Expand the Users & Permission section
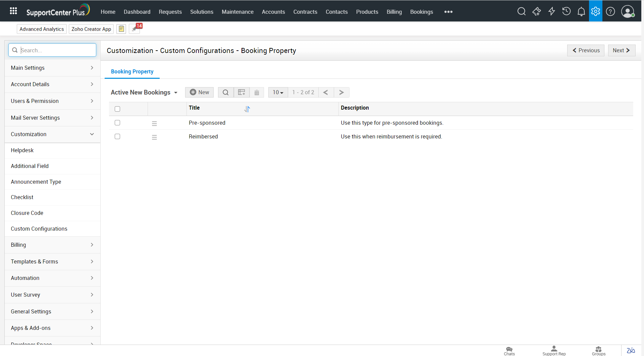The height and width of the screenshot is (356, 644). [x=52, y=101]
